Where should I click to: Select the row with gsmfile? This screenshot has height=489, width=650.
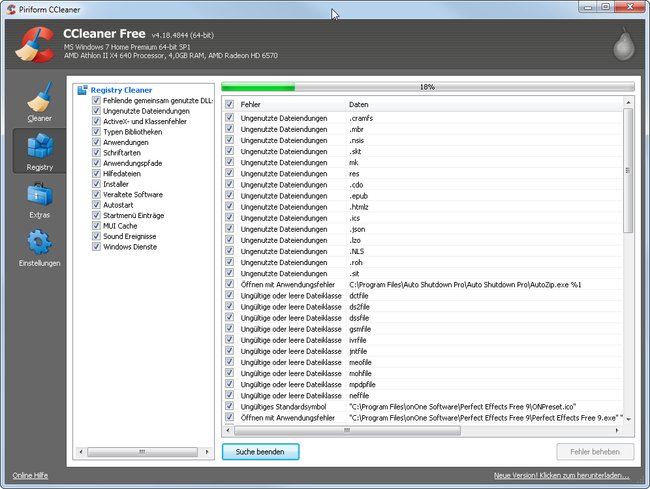click(423, 329)
